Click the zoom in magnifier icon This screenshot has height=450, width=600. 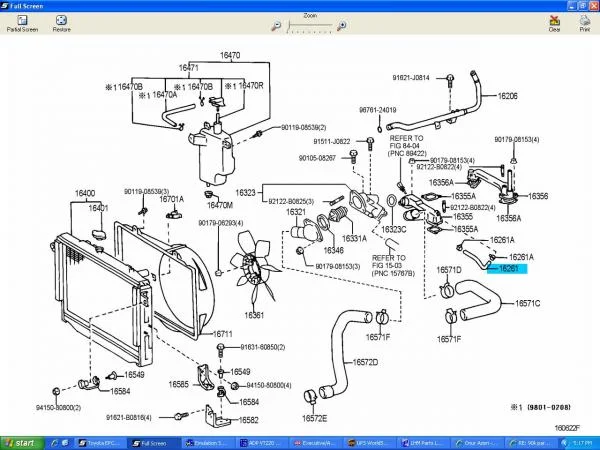pos(341,26)
